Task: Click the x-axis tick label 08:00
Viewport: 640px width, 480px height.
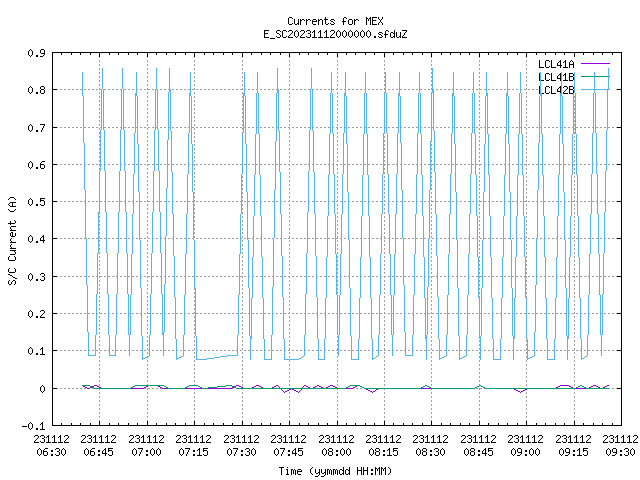Action: [x=336, y=452]
